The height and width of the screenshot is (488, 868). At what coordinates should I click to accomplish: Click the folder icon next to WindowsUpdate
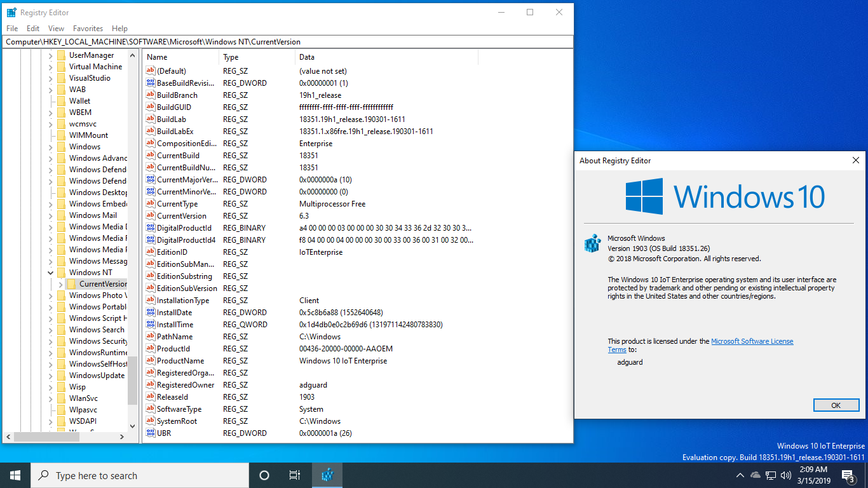point(62,376)
